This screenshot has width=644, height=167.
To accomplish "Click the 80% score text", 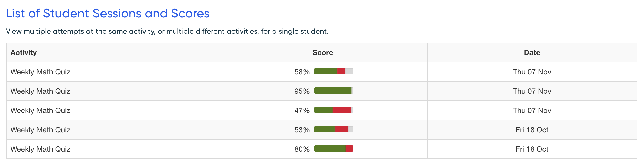I will pyautogui.click(x=302, y=149).
